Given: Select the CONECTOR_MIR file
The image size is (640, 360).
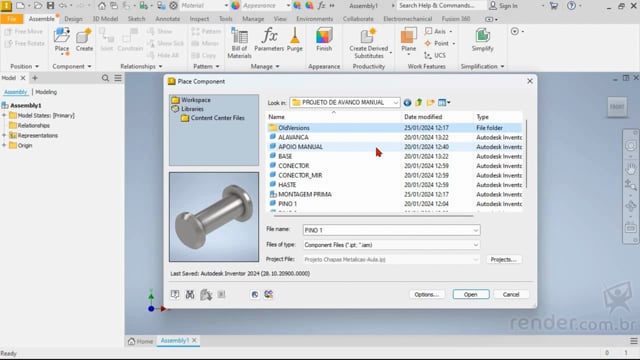Looking at the screenshot, I should point(300,175).
